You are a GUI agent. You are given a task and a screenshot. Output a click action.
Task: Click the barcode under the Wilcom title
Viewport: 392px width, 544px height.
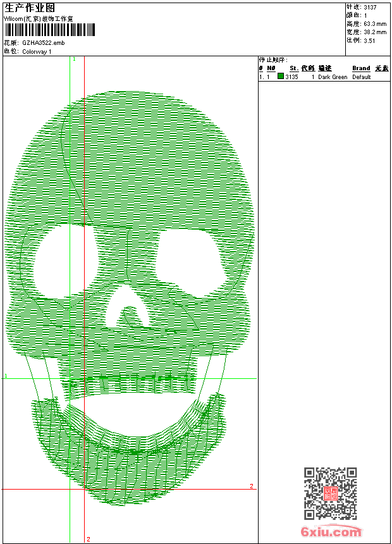(x=50, y=30)
